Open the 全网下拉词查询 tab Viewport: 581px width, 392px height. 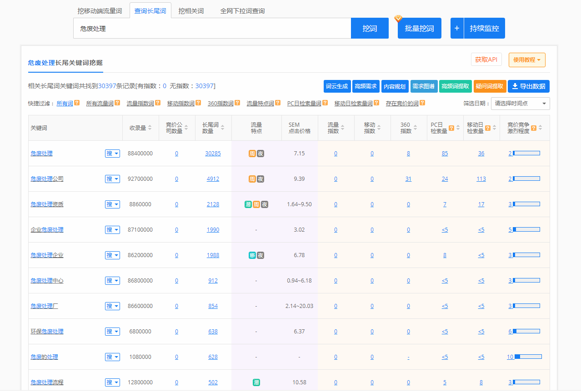pyautogui.click(x=243, y=10)
